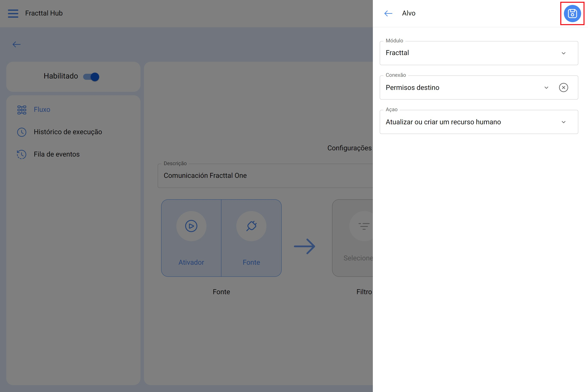Toggle the Habilitado switch
Image resolution: width=588 pixels, height=392 pixels.
pyautogui.click(x=91, y=77)
